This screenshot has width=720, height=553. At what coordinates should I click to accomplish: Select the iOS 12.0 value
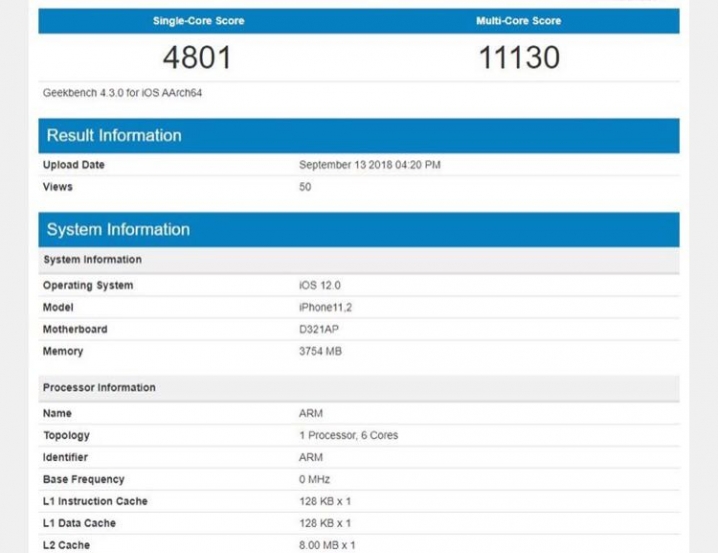point(320,285)
